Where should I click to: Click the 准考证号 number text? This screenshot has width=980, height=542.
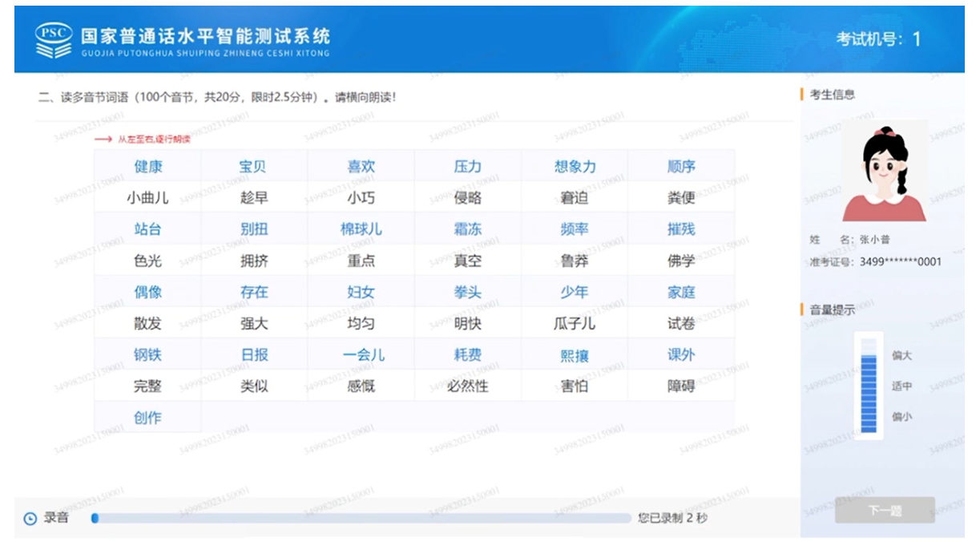click(900, 262)
